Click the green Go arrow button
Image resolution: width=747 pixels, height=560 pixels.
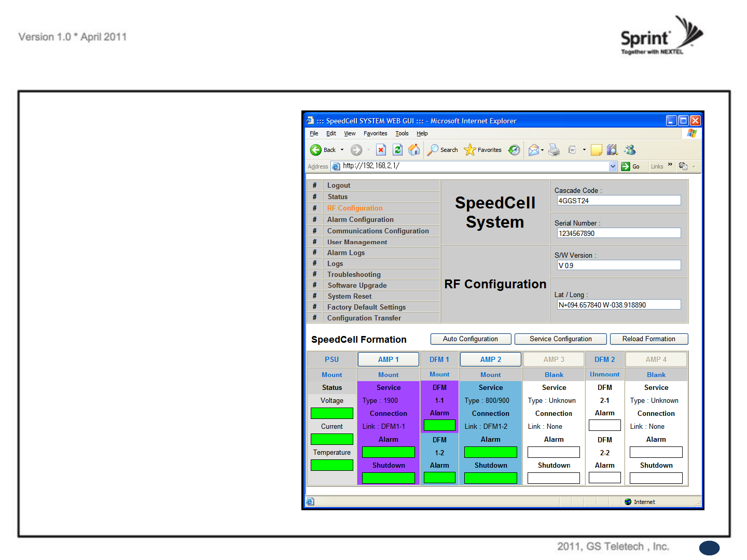coord(626,166)
